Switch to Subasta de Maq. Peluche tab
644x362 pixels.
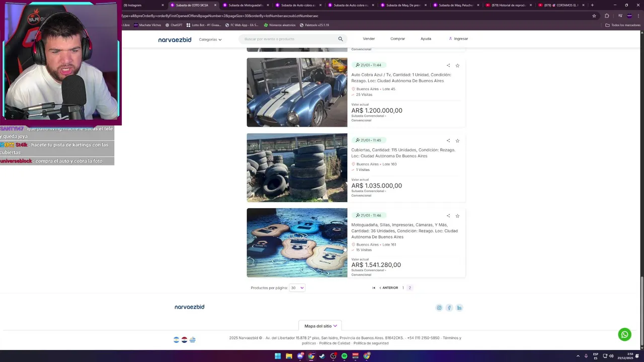coord(455,5)
